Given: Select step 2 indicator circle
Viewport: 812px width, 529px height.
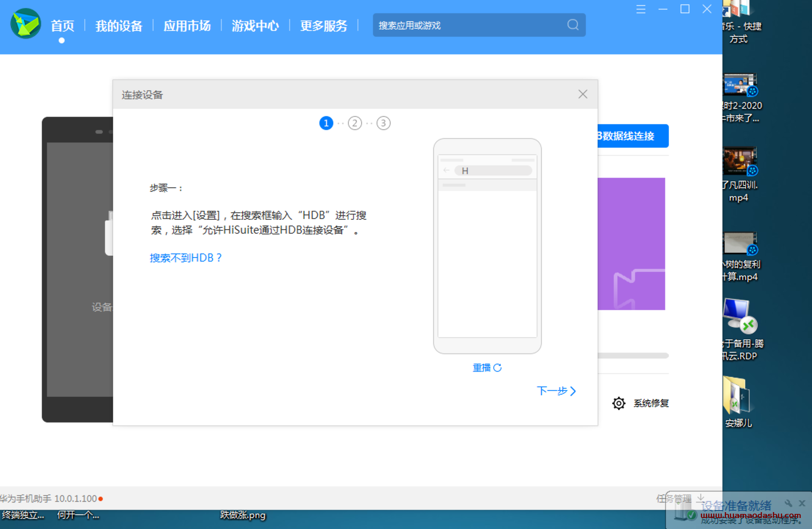Looking at the screenshot, I should tap(355, 123).
